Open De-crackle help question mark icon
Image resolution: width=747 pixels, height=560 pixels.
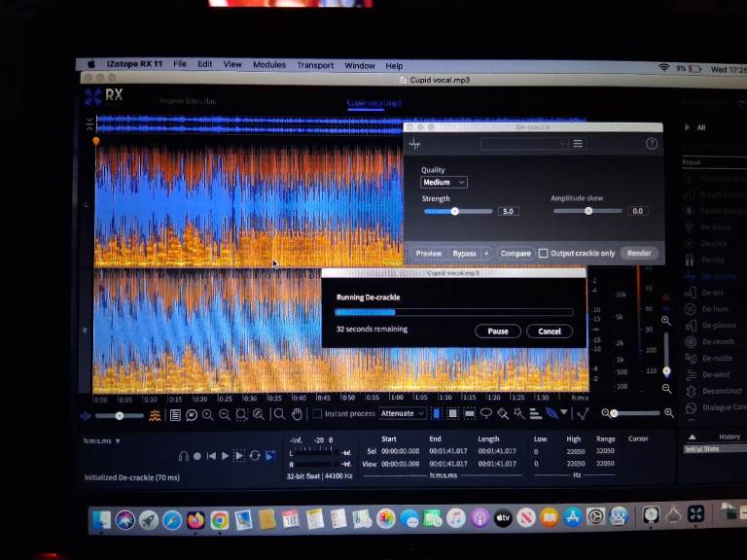click(651, 144)
